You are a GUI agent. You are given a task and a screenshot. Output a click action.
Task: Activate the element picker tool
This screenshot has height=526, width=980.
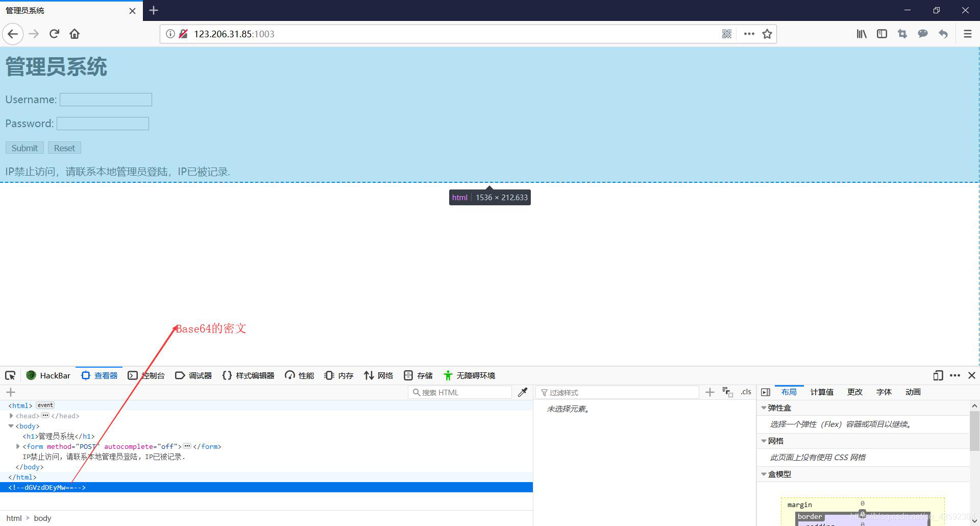[10, 375]
